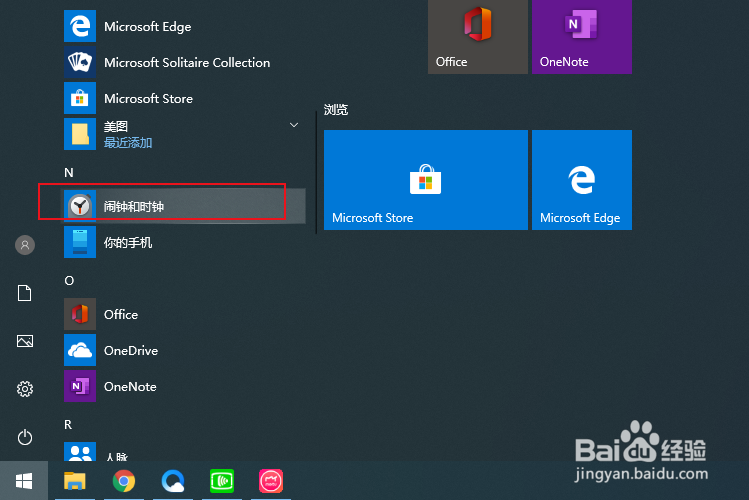Open the 人脉 people app
This screenshot has width=749, height=500.
tap(184, 452)
